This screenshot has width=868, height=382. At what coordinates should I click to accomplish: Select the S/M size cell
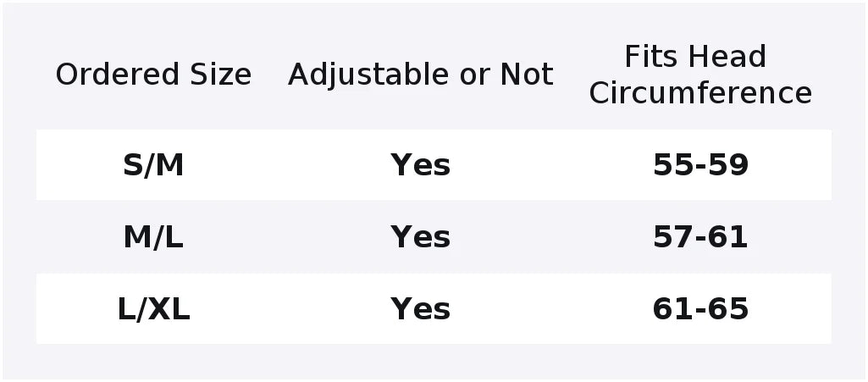click(153, 165)
